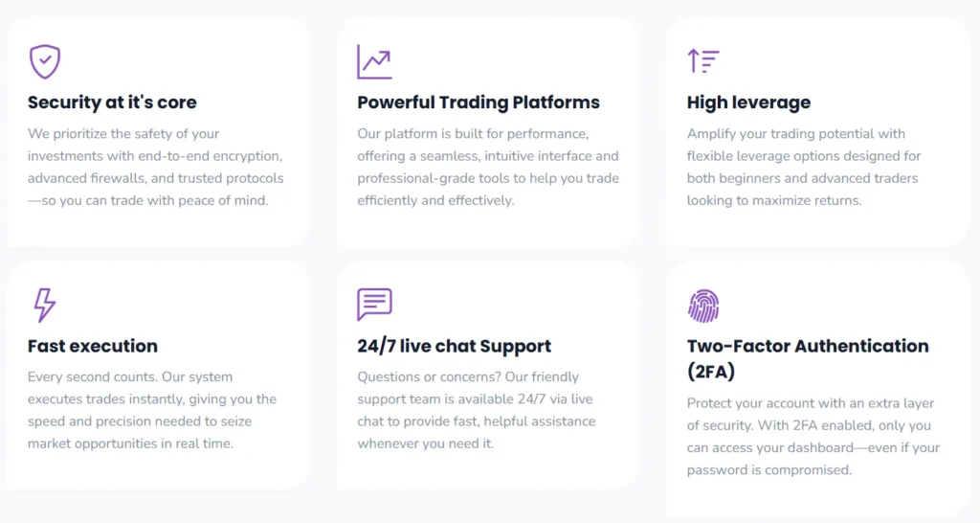Viewport: 980px width, 523px height.
Task: Click the fingerprint 2FA icon
Action: click(x=703, y=306)
